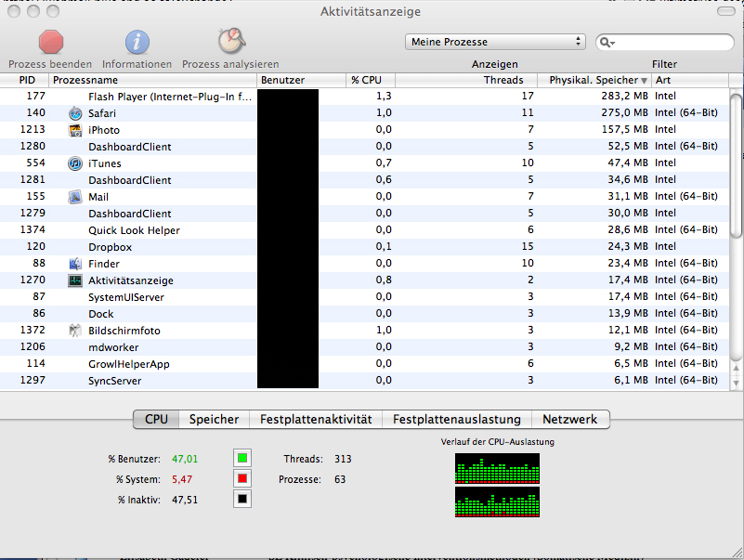Open the search filter magnifier menu
Screen dimensions: 744x560
[x=607, y=43]
